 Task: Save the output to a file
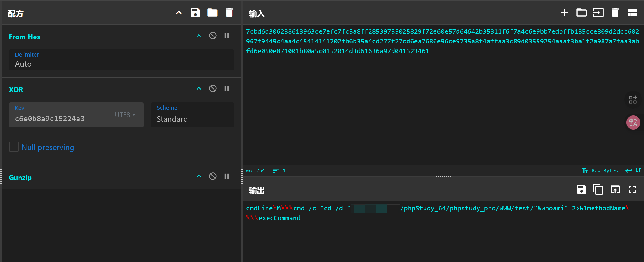point(581,190)
